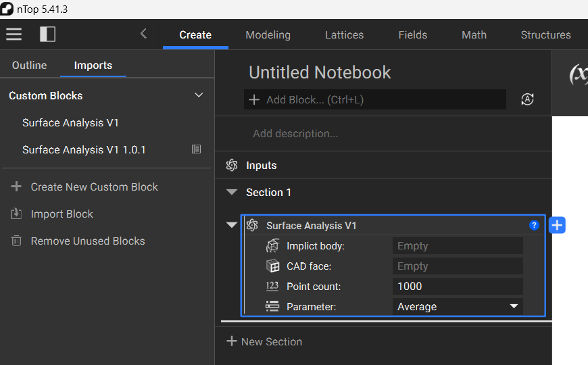The image size is (588, 365).
Task: Click the nTop application logo
Action: click(x=7, y=9)
